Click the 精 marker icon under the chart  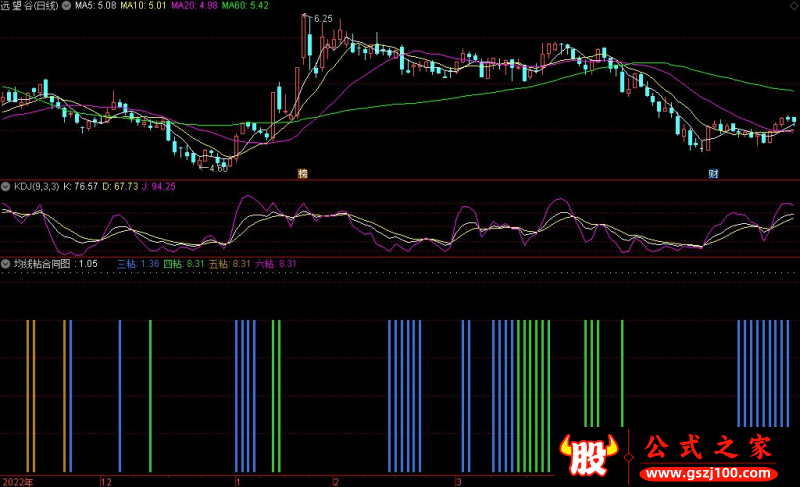click(302, 173)
